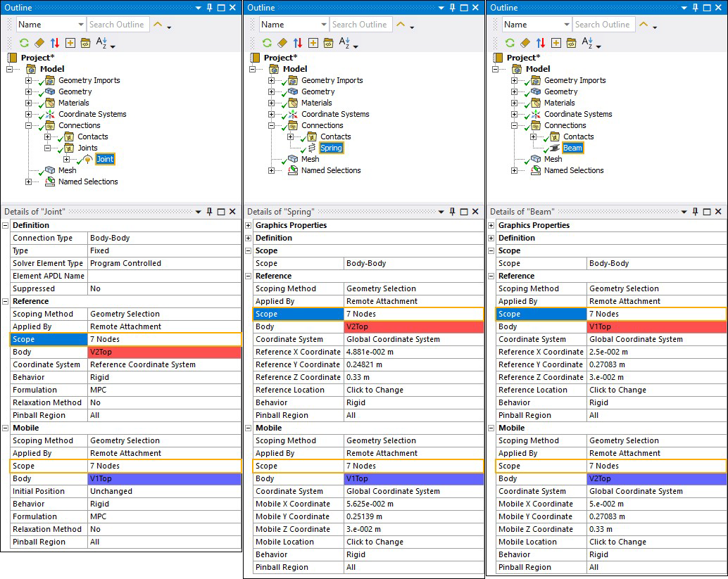Pin the Details of "Spring" panel
728x579 pixels.
pos(453,212)
